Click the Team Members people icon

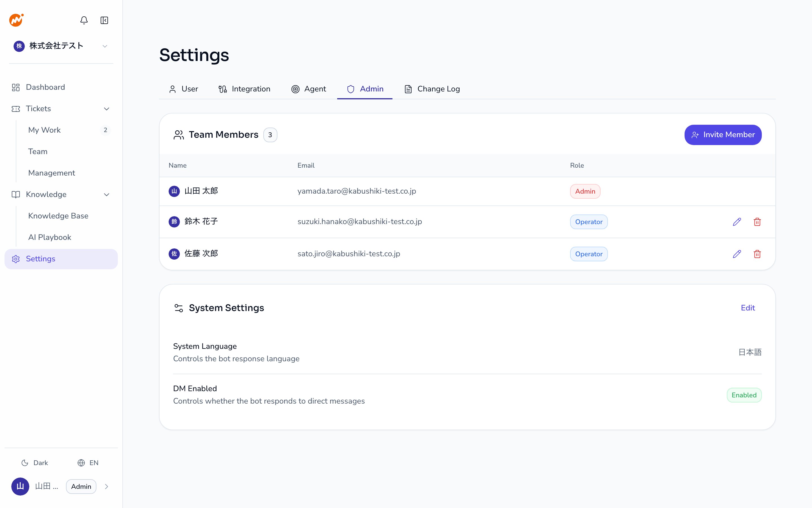[x=178, y=135]
